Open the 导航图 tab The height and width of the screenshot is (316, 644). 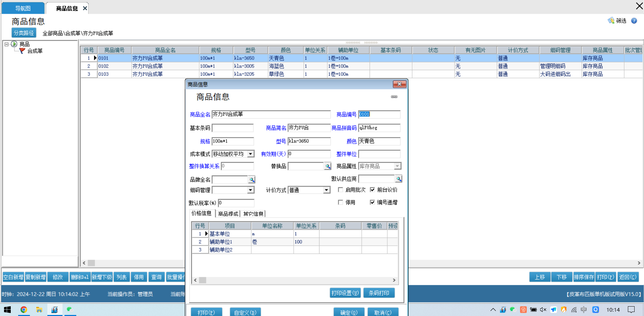pyautogui.click(x=23, y=8)
